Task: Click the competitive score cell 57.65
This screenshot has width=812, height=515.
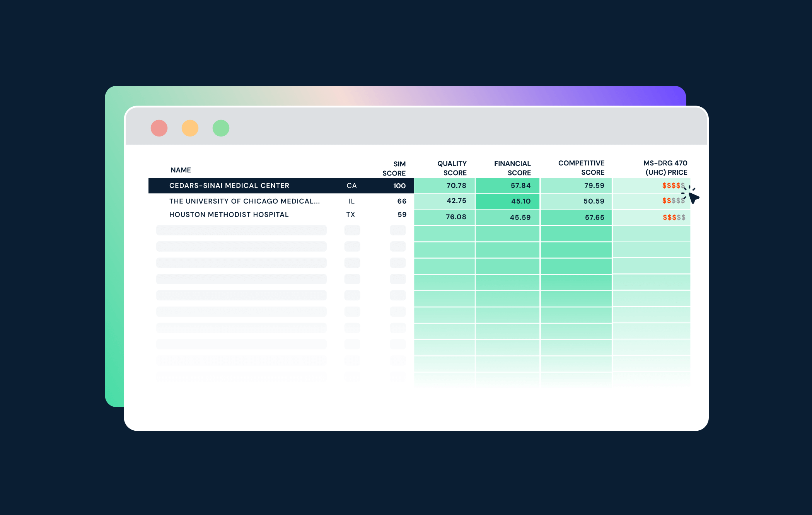Action: point(594,217)
